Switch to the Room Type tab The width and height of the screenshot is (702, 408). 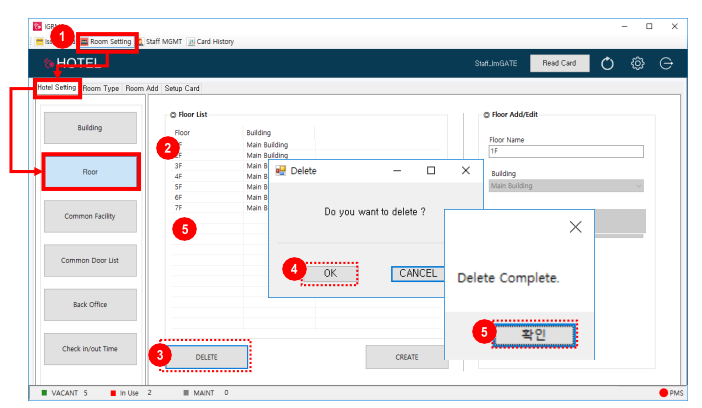coord(101,88)
